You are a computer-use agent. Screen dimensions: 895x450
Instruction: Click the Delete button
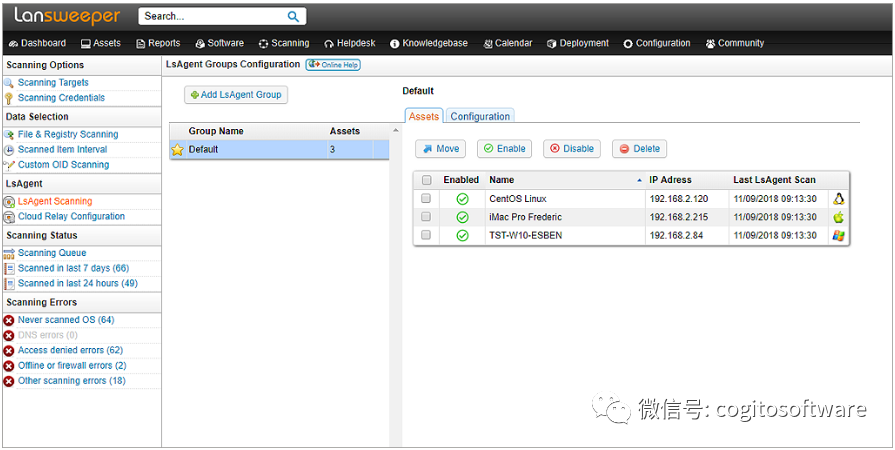click(x=639, y=148)
